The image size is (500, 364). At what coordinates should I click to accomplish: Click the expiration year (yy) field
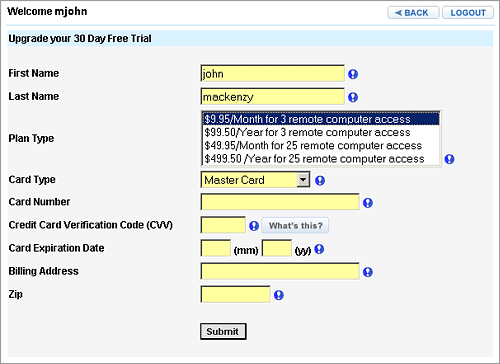[x=277, y=248]
